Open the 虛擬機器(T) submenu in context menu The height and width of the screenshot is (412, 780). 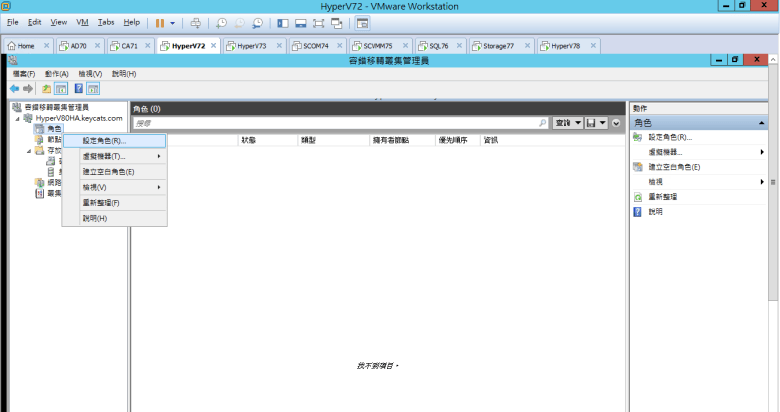[x=104, y=156]
